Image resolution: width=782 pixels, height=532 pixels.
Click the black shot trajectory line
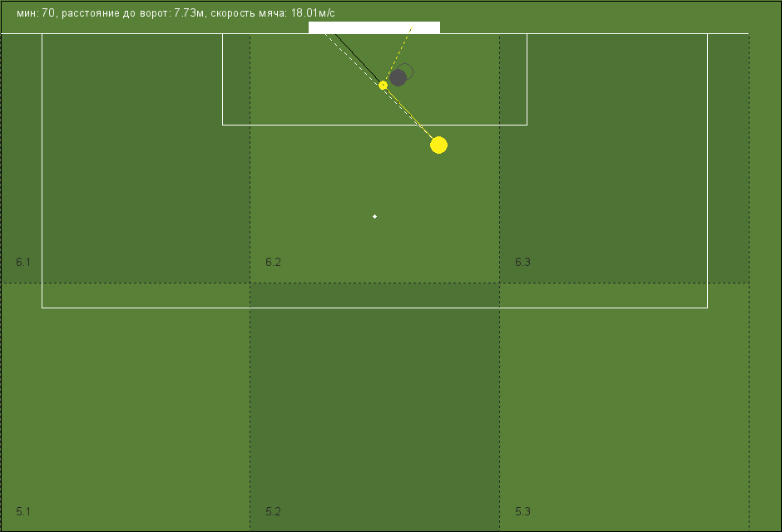click(359, 59)
